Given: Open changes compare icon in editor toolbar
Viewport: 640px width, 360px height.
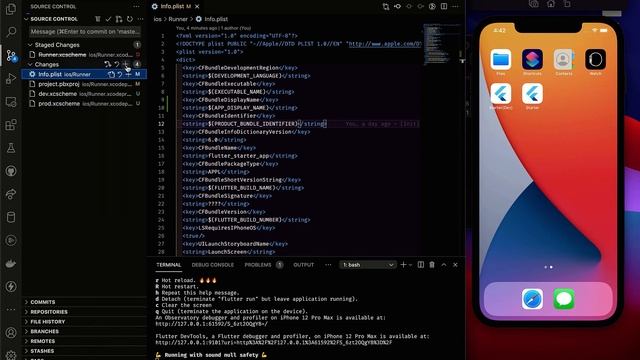Looking at the screenshot, I should pos(386,7).
